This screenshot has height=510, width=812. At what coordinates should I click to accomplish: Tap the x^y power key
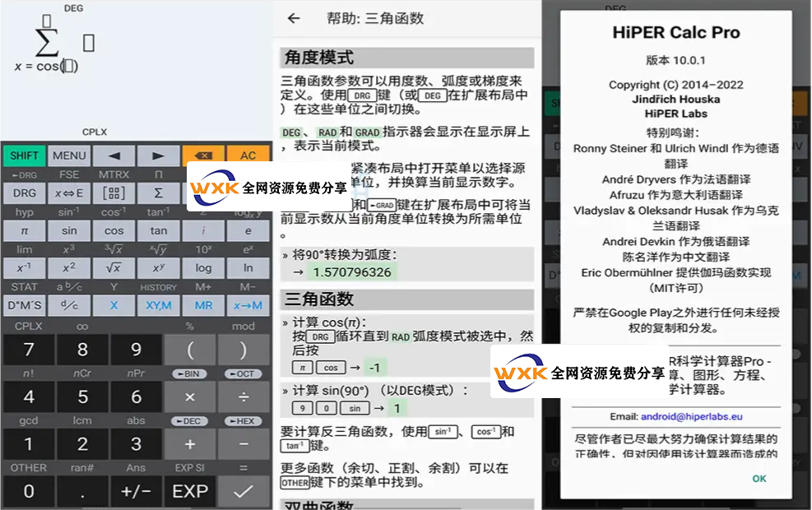(159, 267)
